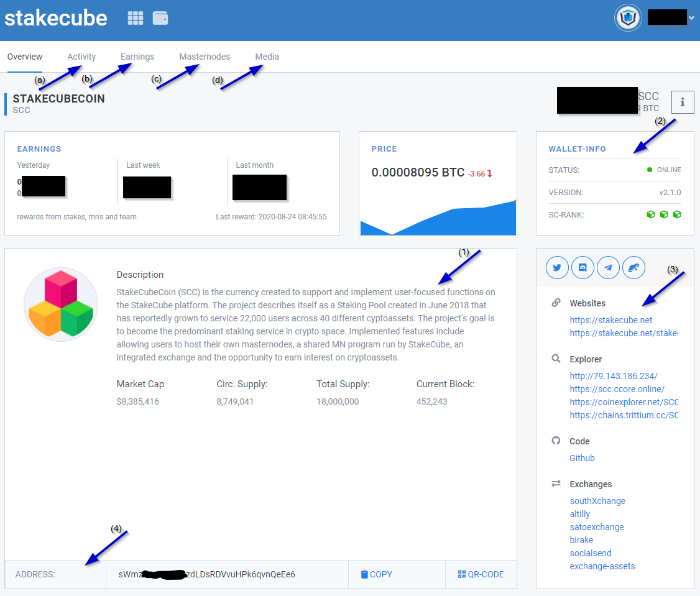The width and height of the screenshot is (700, 596).
Task: Click the green ONLINE status indicator
Action: pyautogui.click(x=664, y=170)
